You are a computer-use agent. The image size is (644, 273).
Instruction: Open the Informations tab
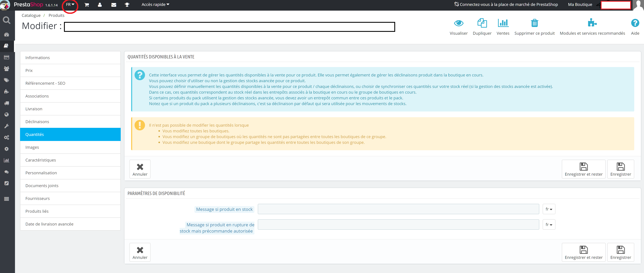[x=70, y=58]
